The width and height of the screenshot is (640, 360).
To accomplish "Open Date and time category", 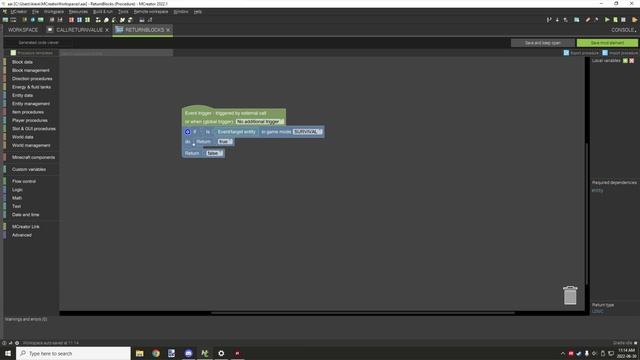I will [x=25, y=215].
